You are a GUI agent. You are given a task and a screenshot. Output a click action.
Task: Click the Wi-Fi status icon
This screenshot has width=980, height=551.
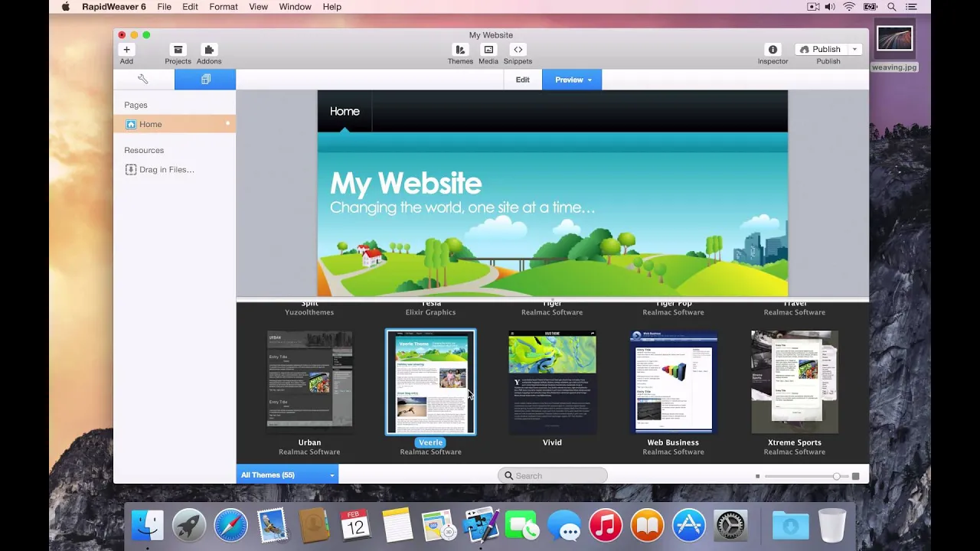pyautogui.click(x=849, y=7)
